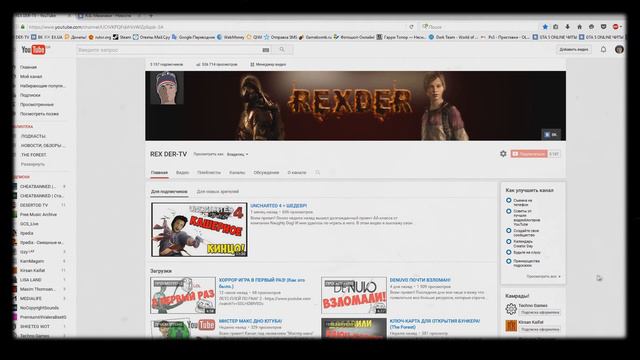
Task: Click the DENUVO ВЗЛОМАЛИ video thumbnail
Action: point(354,296)
